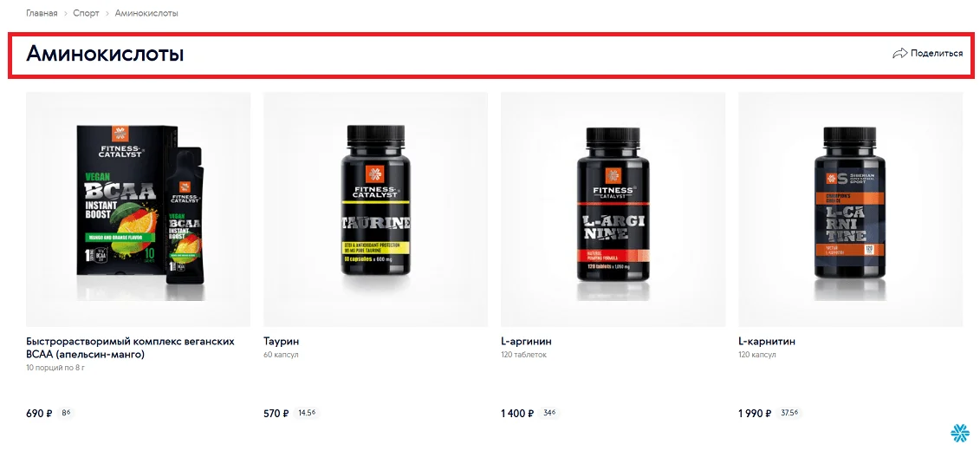This screenshot has width=980, height=451.
Task: Click the 8б bonus badge
Action: 66,413
